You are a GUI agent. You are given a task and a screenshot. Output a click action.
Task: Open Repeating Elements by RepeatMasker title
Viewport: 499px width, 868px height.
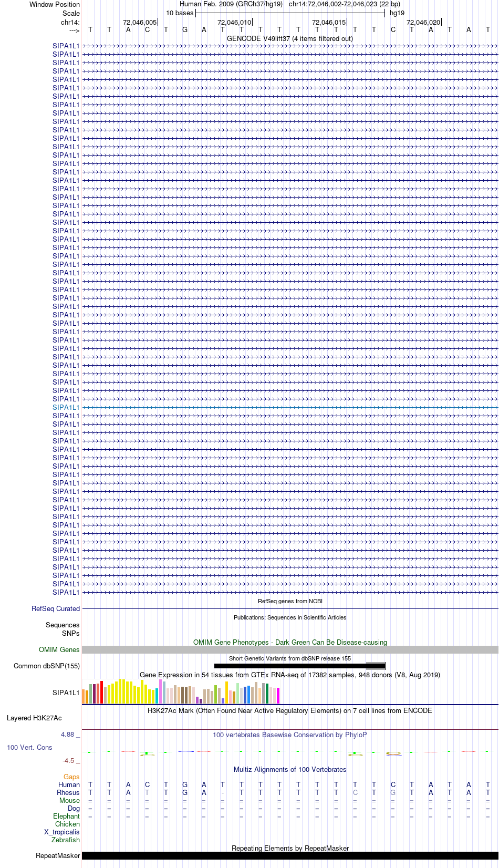pos(290,848)
